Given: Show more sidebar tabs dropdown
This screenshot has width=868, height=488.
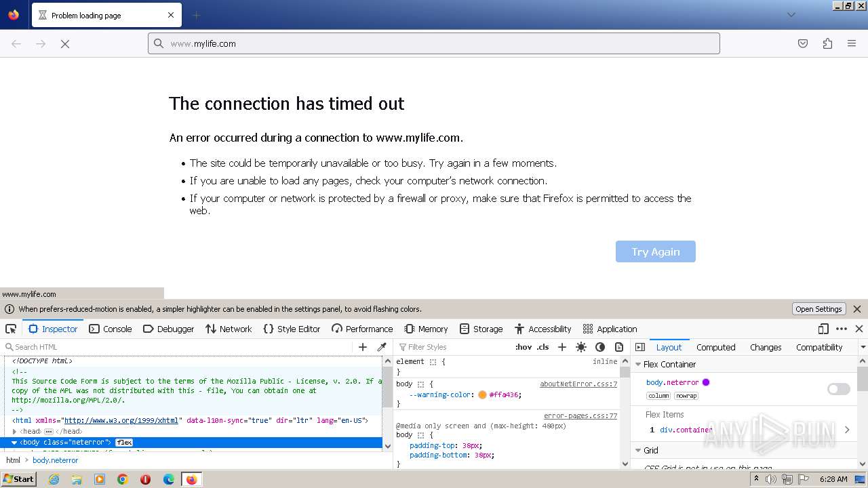Looking at the screenshot, I should pyautogui.click(x=863, y=347).
